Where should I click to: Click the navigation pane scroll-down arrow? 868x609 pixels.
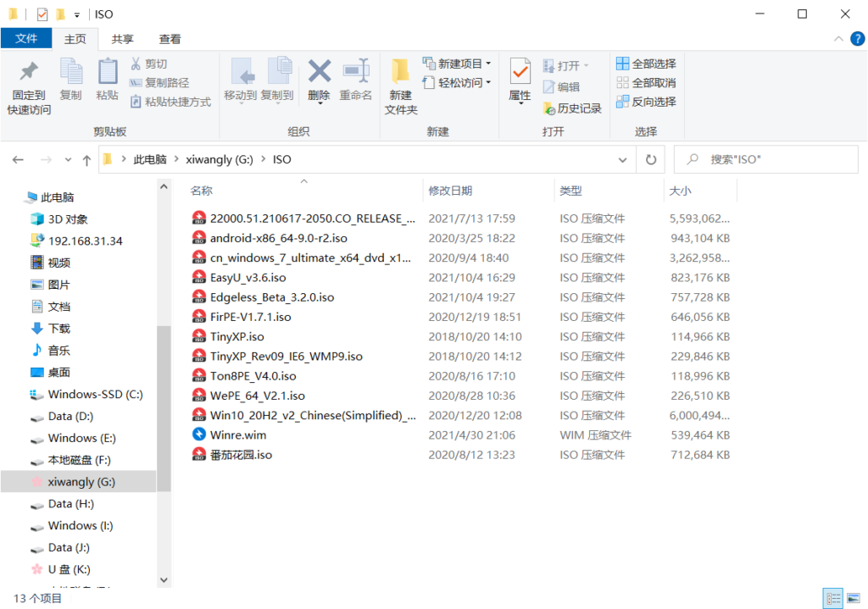coord(164,580)
